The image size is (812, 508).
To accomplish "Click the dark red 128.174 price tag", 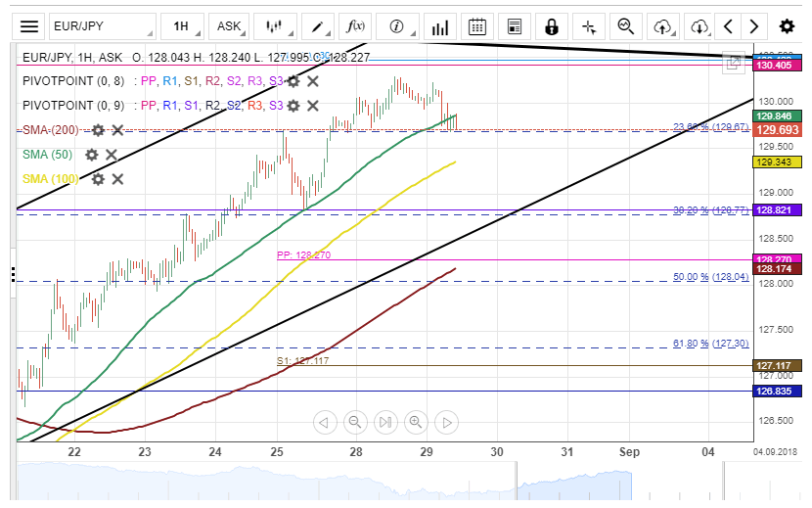I will (778, 268).
